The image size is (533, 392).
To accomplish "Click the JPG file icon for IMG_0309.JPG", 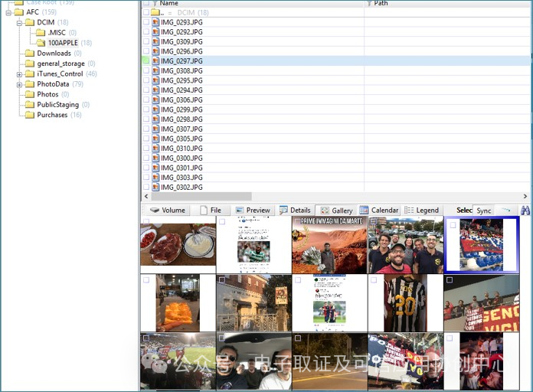I will click(155, 41).
